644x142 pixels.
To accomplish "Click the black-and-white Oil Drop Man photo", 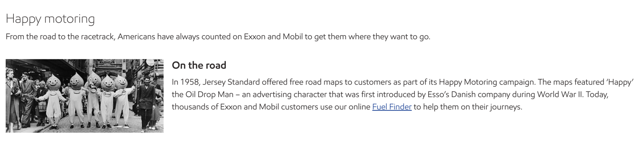I will [85, 96].
